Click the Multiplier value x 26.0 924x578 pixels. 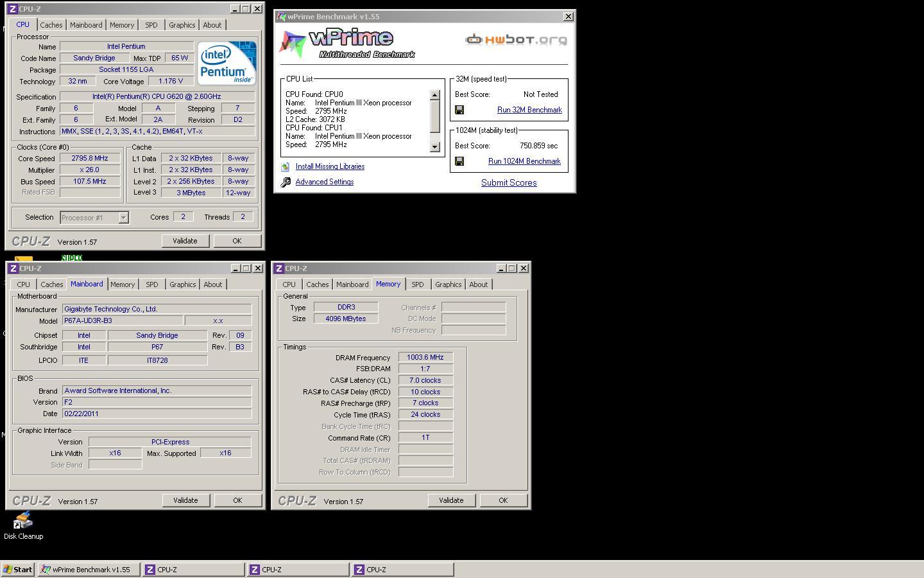click(90, 170)
